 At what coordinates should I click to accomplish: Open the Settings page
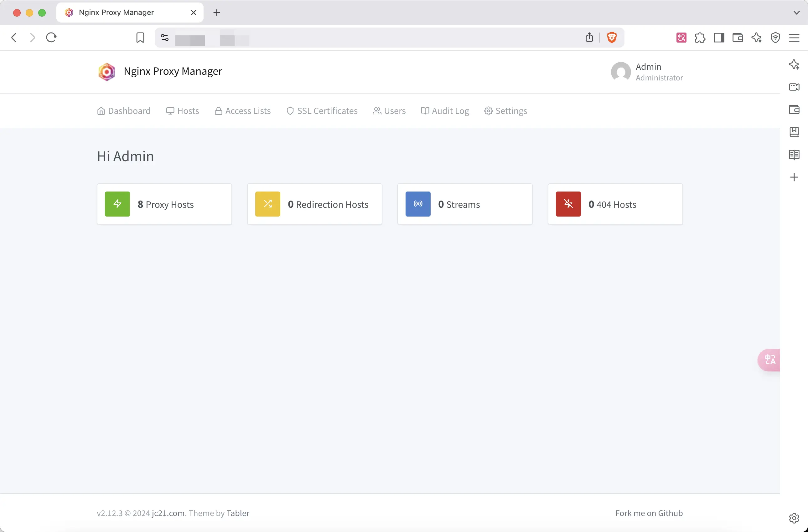point(506,111)
